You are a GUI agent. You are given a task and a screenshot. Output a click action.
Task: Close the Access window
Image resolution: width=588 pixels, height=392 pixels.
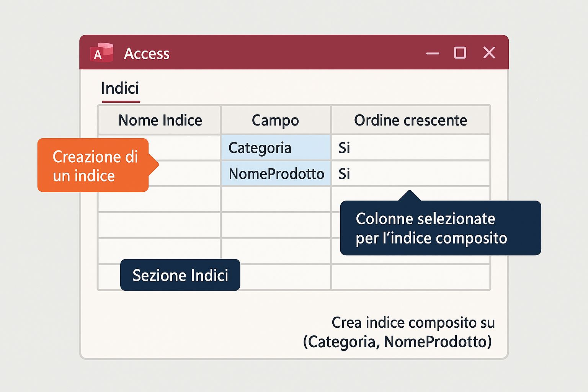point(489,53)
